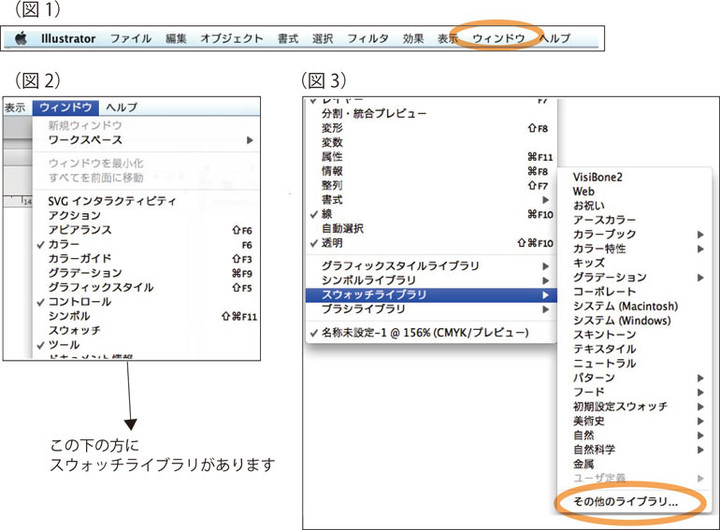
Task: Choose the キッズ swatch library
Action: point(634,263)
